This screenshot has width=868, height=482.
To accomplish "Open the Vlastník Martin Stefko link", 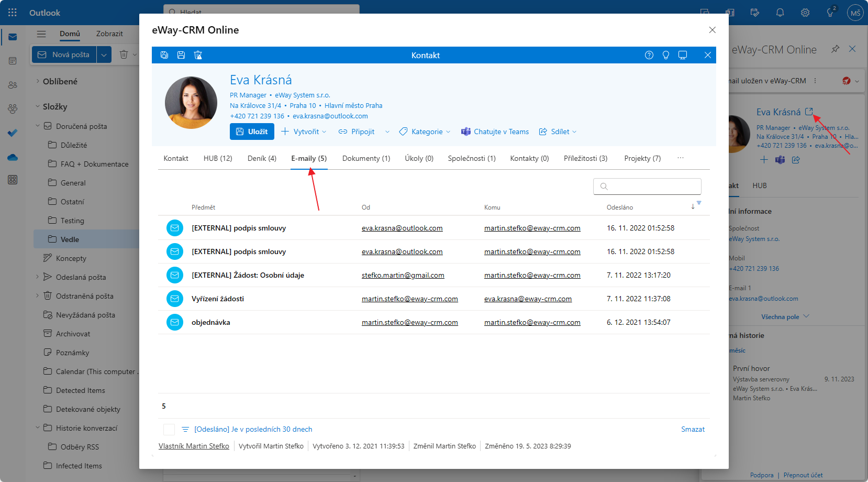I will (194, 446).
